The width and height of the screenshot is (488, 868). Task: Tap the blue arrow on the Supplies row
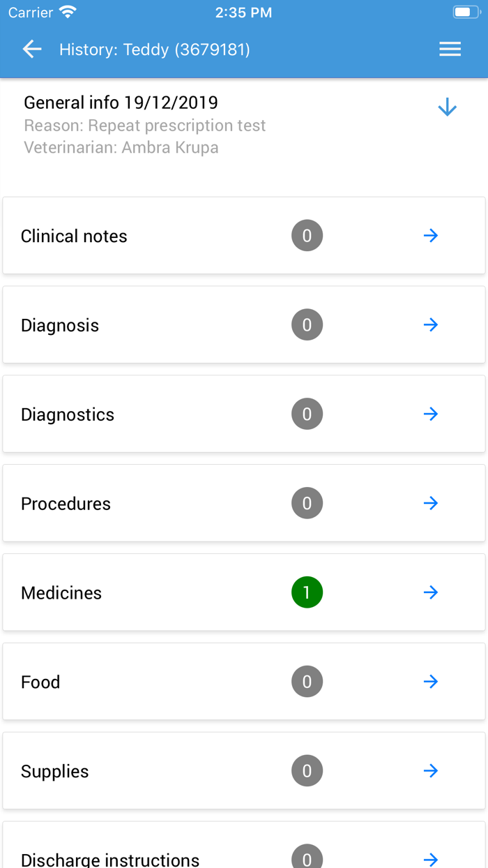coord(431,771)
